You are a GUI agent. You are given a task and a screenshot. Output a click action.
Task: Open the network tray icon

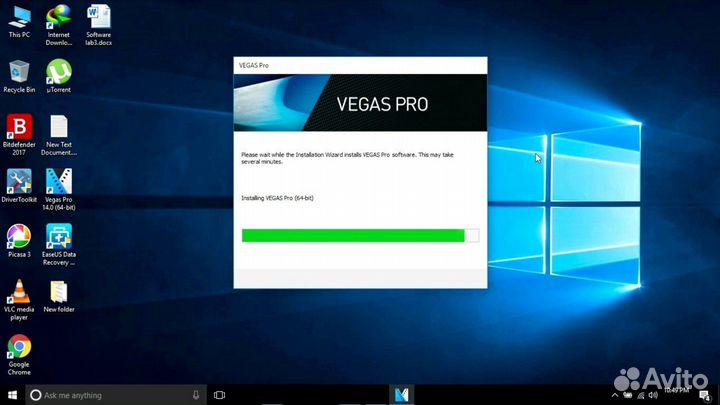click(641, 395)
